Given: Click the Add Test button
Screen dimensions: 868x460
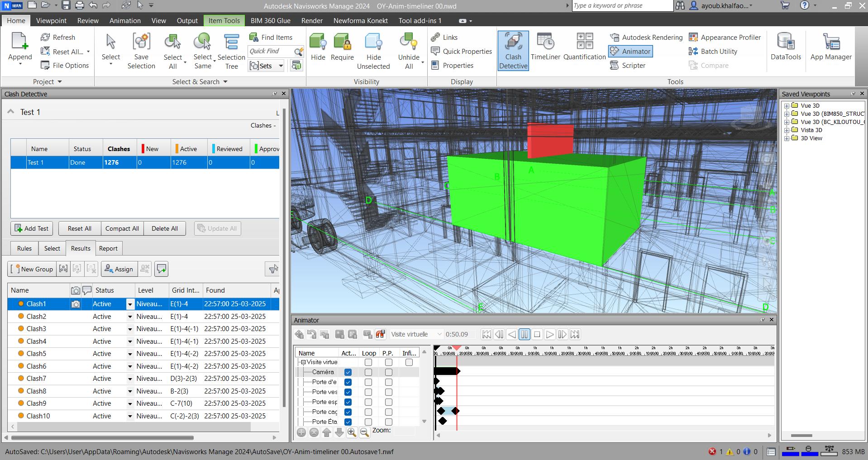Looking at the screenshot, I should tap(31, 228).
